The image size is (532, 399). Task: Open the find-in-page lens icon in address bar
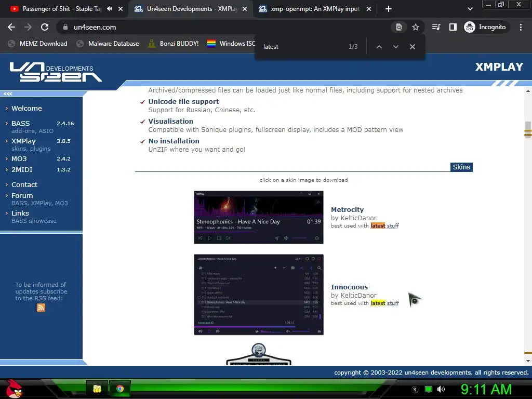click(x=399, y=27)
